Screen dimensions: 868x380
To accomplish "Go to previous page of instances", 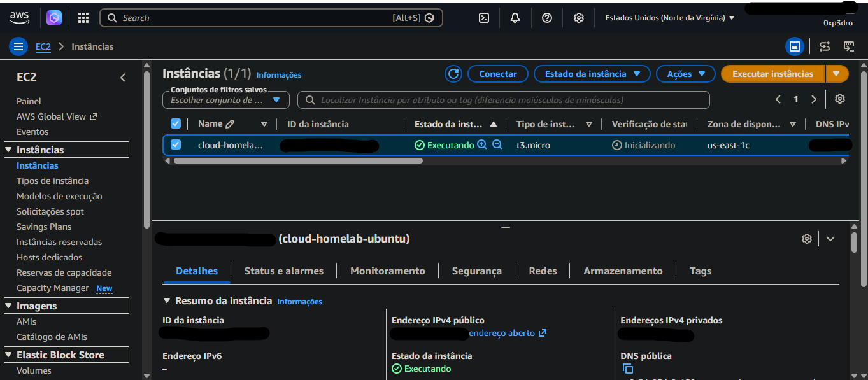I will pyautogui.click(x=778, y=99).
